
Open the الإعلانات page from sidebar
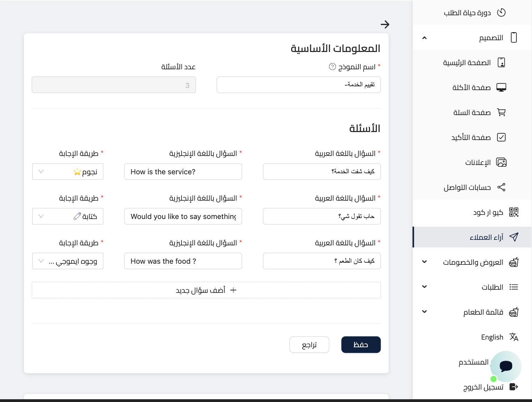(478, 162)
